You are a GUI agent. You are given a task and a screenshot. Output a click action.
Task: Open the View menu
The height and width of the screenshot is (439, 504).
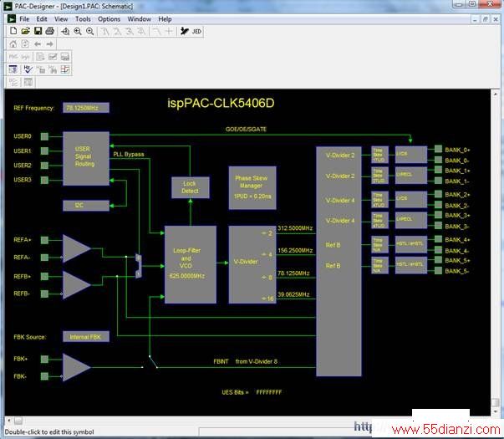pos(61,19)
